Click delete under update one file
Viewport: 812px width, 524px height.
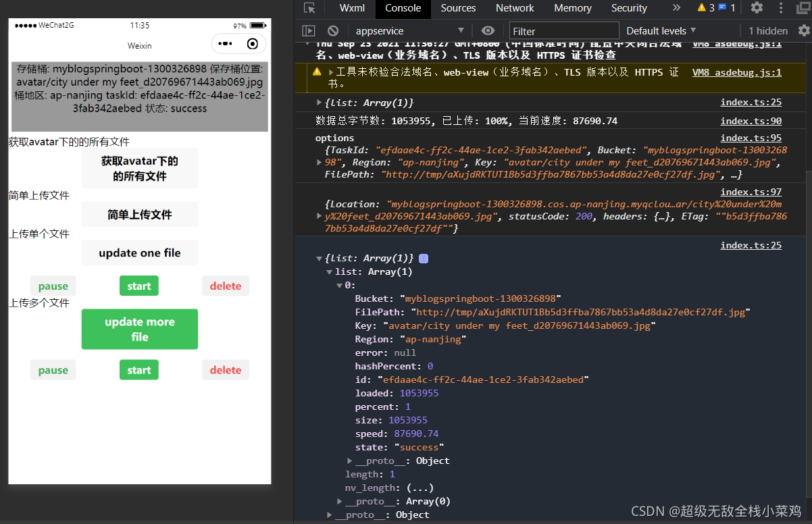point(226,286)
